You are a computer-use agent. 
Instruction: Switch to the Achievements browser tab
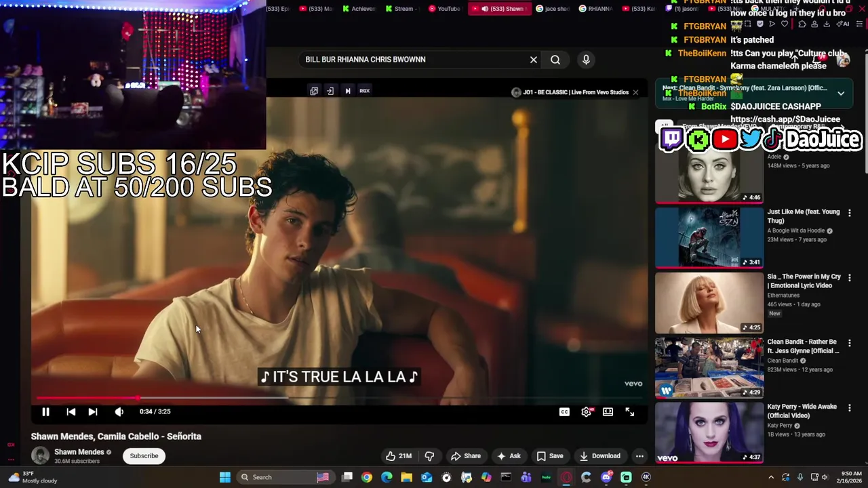click(359, 9)
